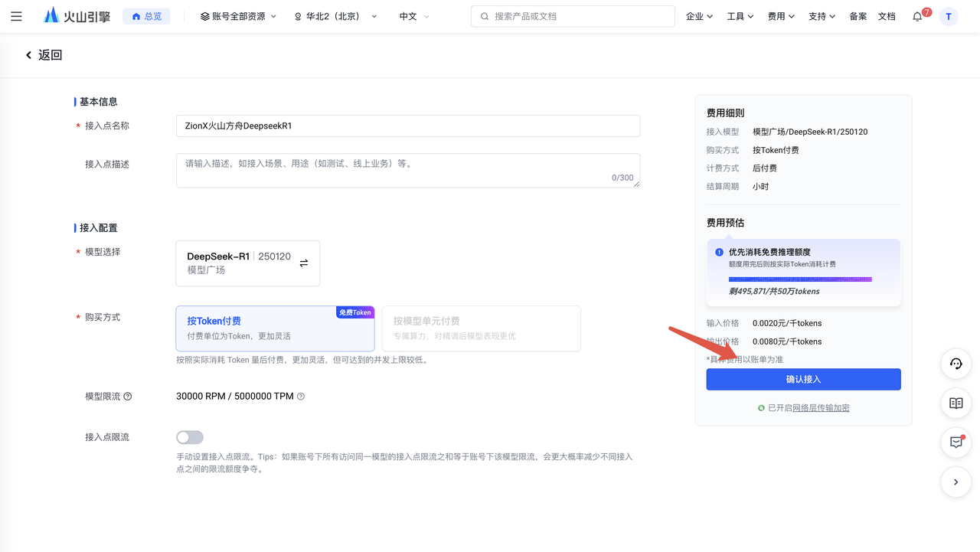980x552 pixels.
Task: Open the documentation book icon
Action: [x=956, y=403]
